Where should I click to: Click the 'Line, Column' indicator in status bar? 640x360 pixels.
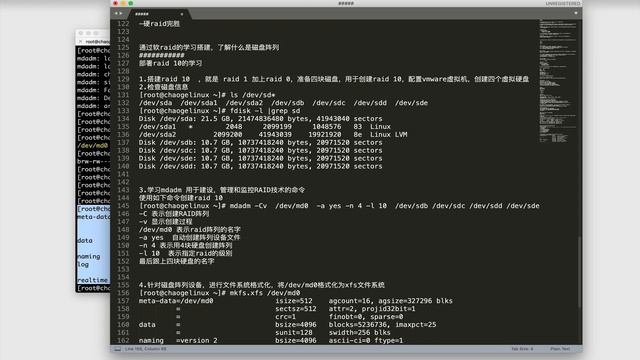pos(146,349)
